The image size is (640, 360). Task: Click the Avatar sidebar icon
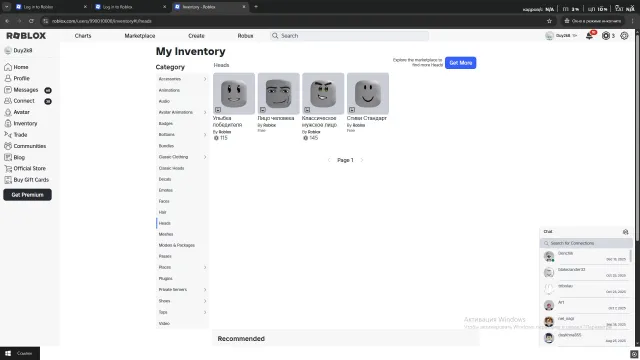(8, 112)
